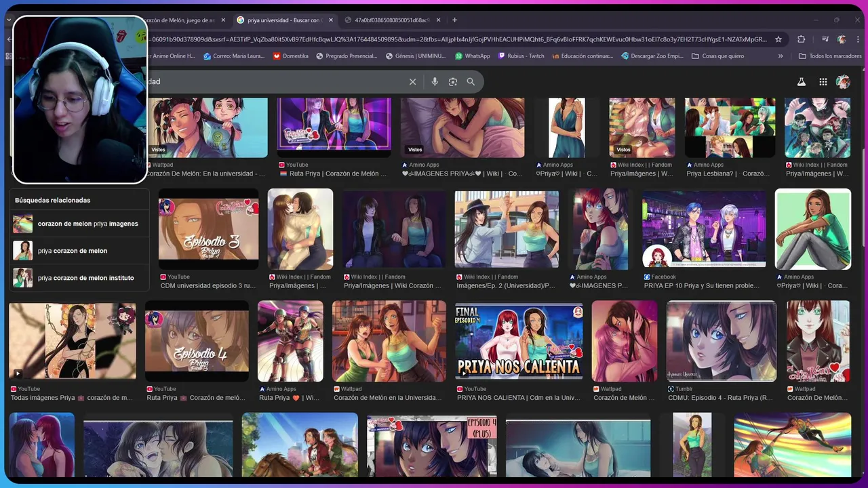Select related search 'priya corazon de melon instituto'

pyautogui.click(x=79, y=278)
